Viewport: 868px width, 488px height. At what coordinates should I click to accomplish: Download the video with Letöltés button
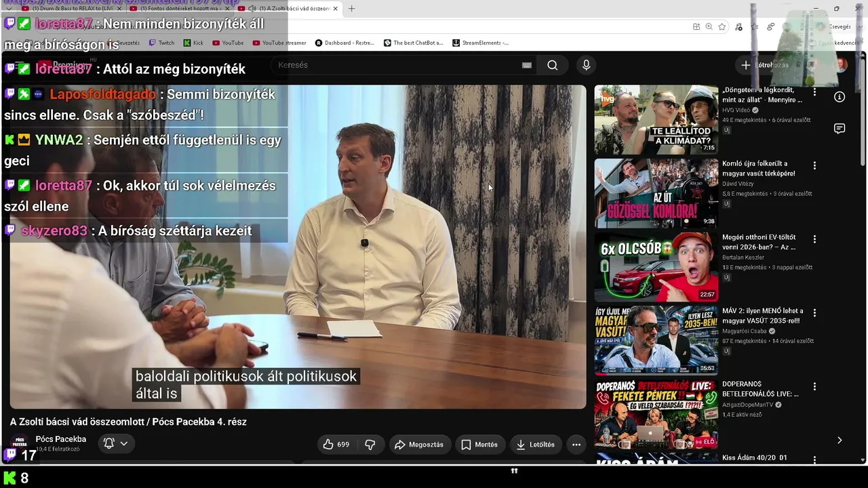536,445
